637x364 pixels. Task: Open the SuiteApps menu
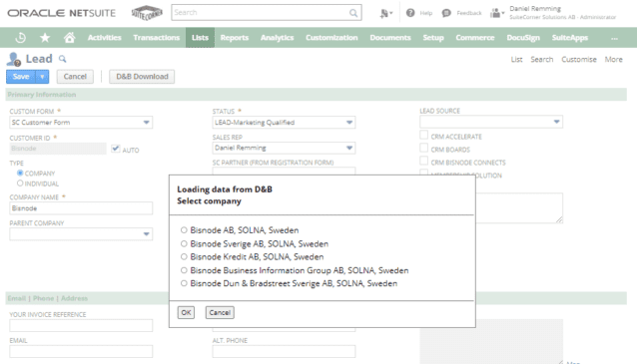(x=569, y=38)
